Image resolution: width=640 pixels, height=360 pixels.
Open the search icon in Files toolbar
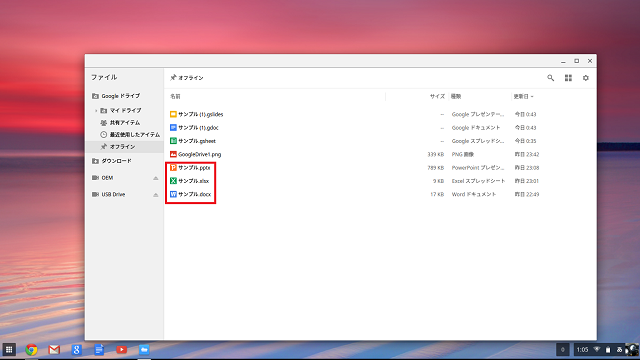(x=551, y=78)
